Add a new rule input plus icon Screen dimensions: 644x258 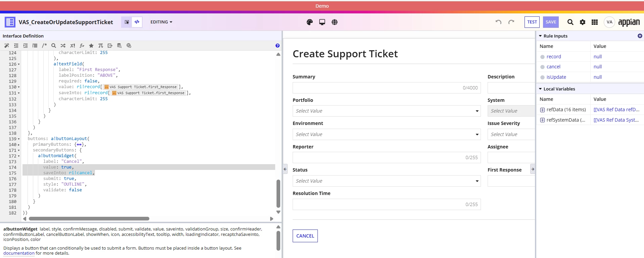640,36
